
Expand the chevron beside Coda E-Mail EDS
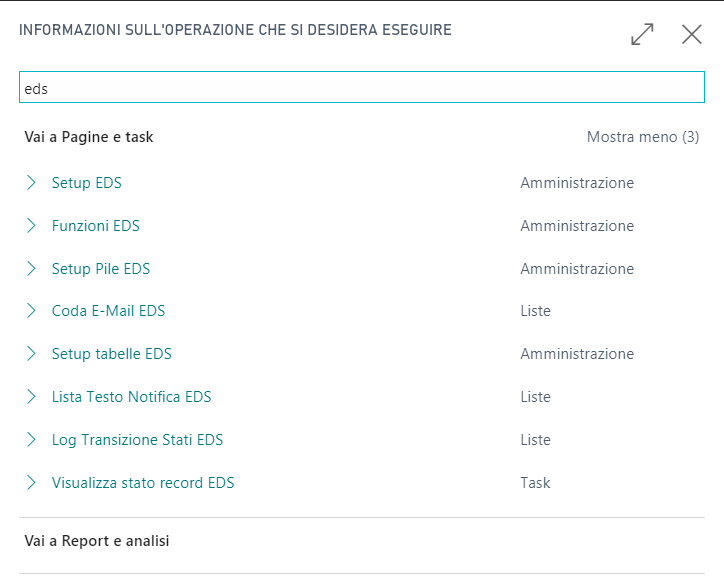click(x=31, y=311)
